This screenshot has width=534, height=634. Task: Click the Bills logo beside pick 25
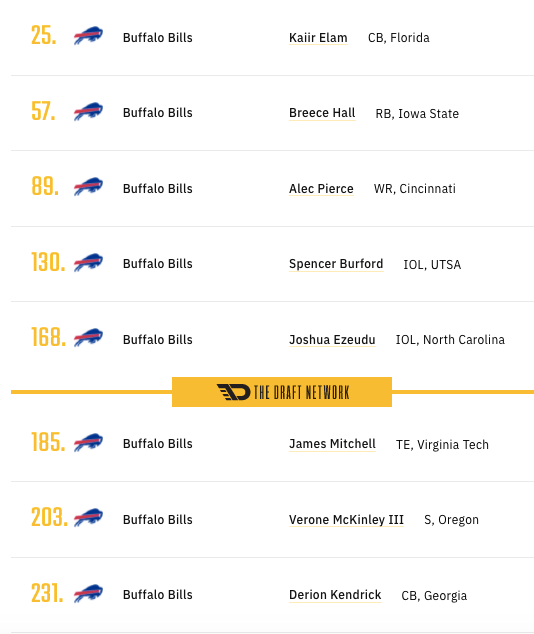pyautogui.click(x=88, y=36)
